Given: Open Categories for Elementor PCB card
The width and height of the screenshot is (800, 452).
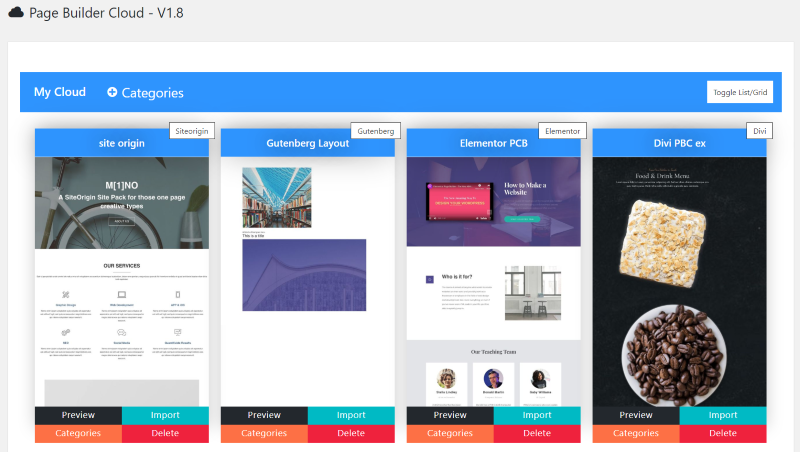Looking at the screenshot, I should click(450, 433).
